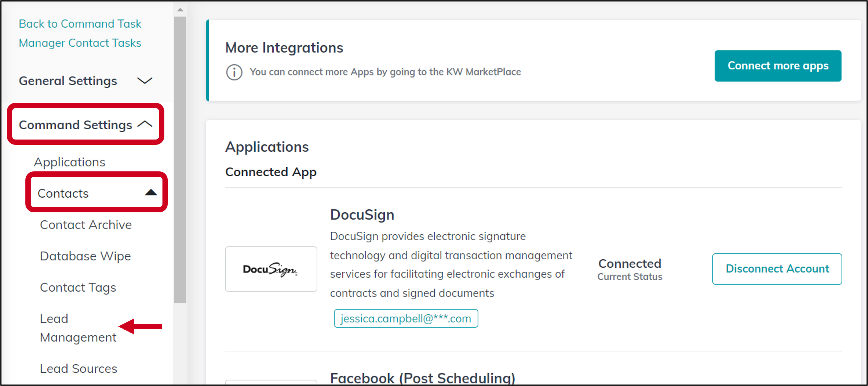Screen dimensions: 868x386
Task: Click the sidebar scroll-up arrow
Action: 180,10
